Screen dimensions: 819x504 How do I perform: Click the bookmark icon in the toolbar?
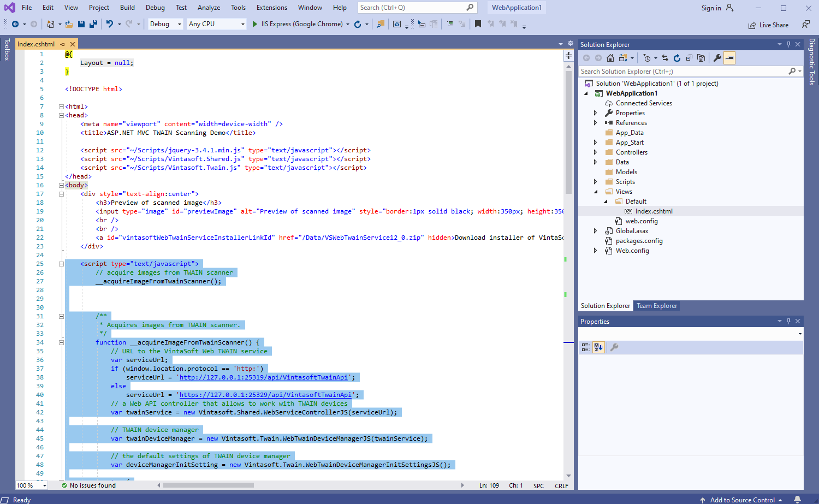tap(478, 24)
